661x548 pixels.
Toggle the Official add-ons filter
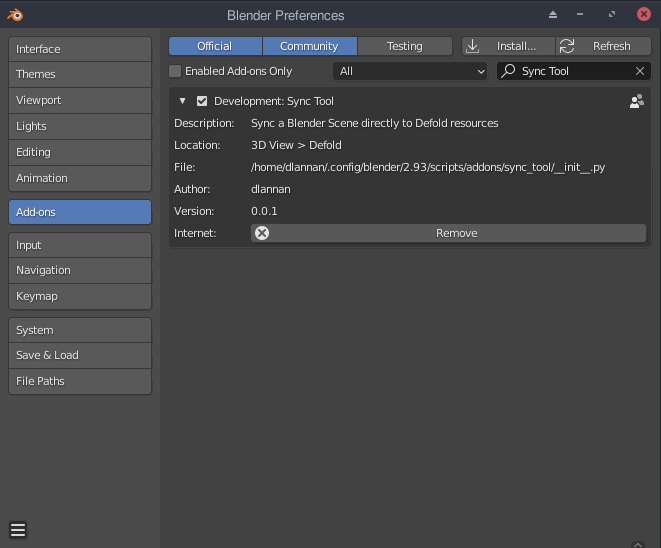pos(215,46)
